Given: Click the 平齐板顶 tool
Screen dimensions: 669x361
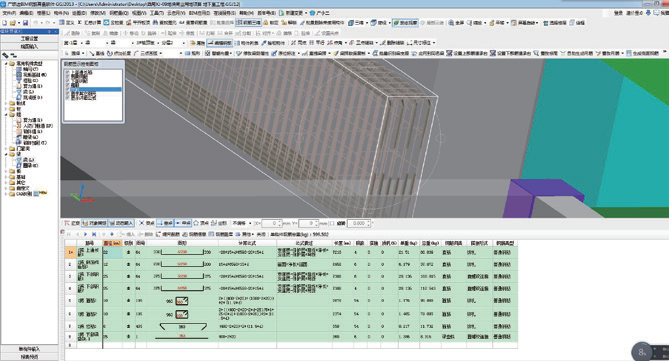Looking at the screenshot, I should click(138, 23).
